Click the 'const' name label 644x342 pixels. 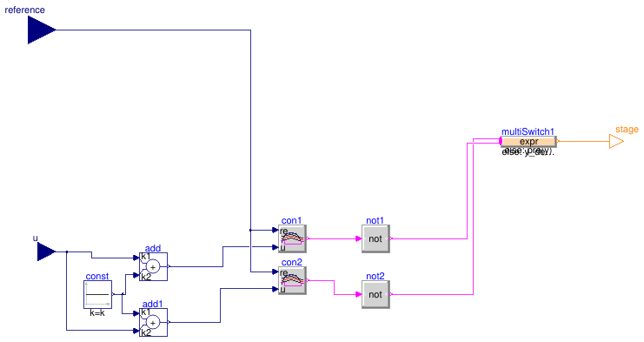point(97,276)
